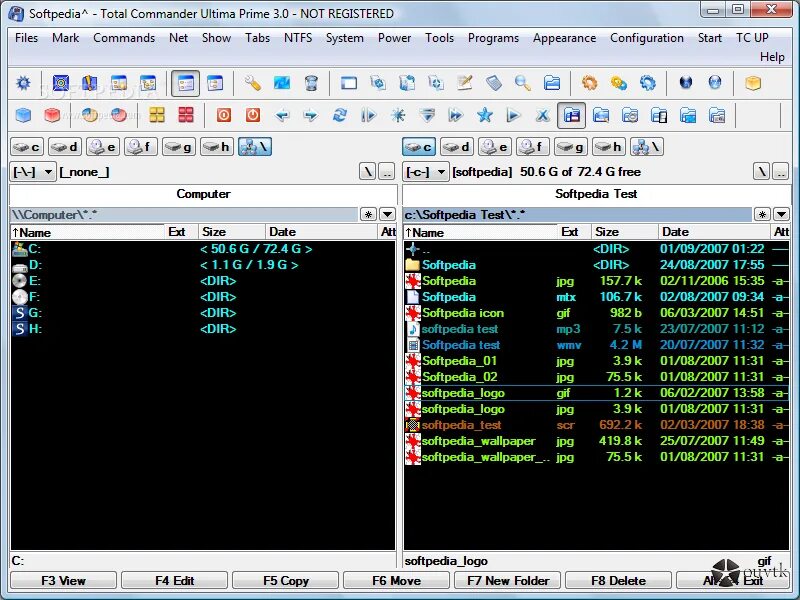This screenshot has width=800, height=600.
Task: Click the notepad with pencil icon
Action: [x=465, y=83]
